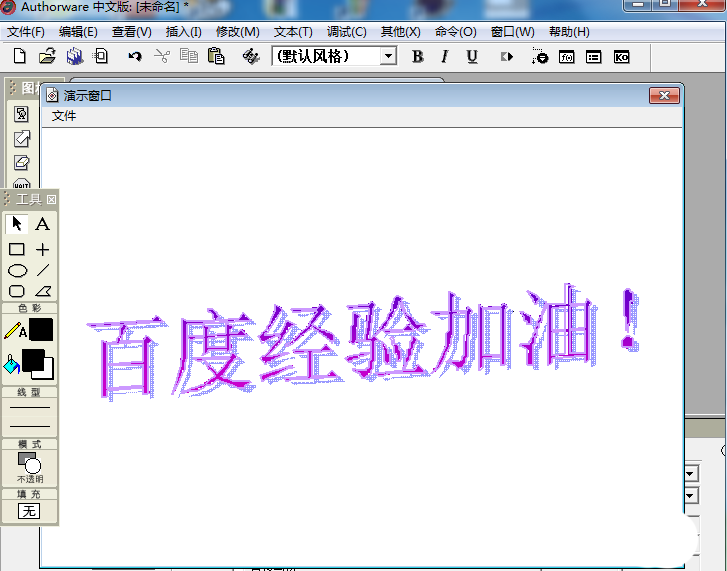Click the Paste clipboard icon
This screenshot has width=727, height=571.
[216, 56]
